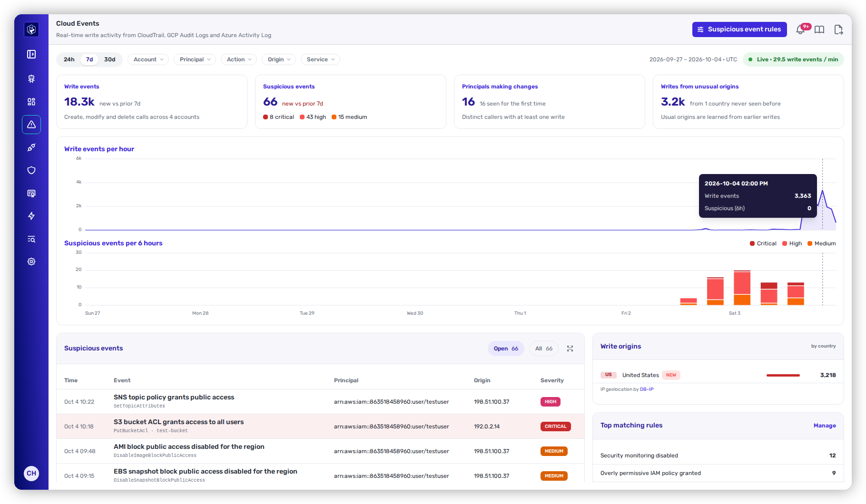Screen dimensions: 866x504
Task: Open the Origin filter dropdown
Action: click(x=279, y=59)
